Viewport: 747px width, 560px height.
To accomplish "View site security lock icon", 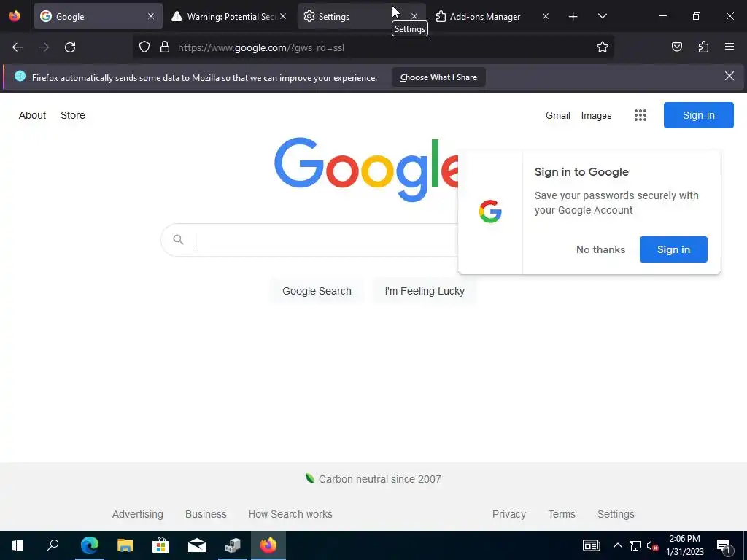I will pos(165,47).
